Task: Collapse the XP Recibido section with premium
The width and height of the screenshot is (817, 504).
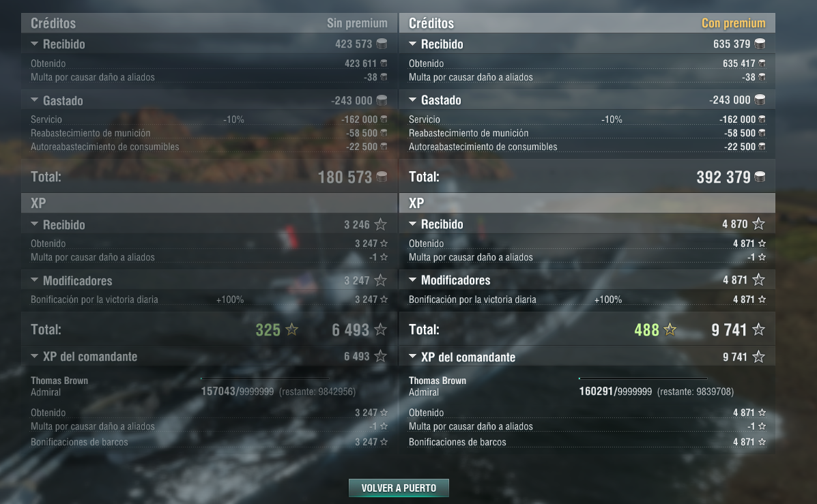Action: (413, 224)
